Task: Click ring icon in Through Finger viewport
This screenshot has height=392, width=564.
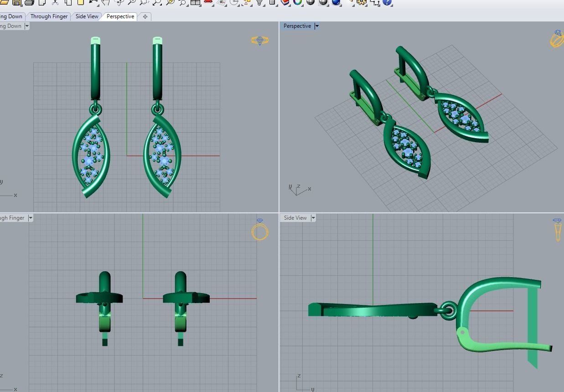Action: (259, 229)
